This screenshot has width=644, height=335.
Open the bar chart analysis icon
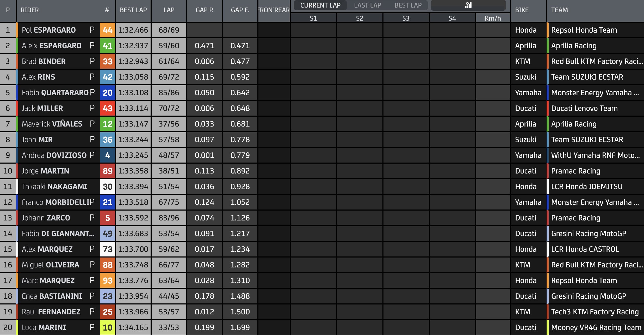[x=468, y=5]
